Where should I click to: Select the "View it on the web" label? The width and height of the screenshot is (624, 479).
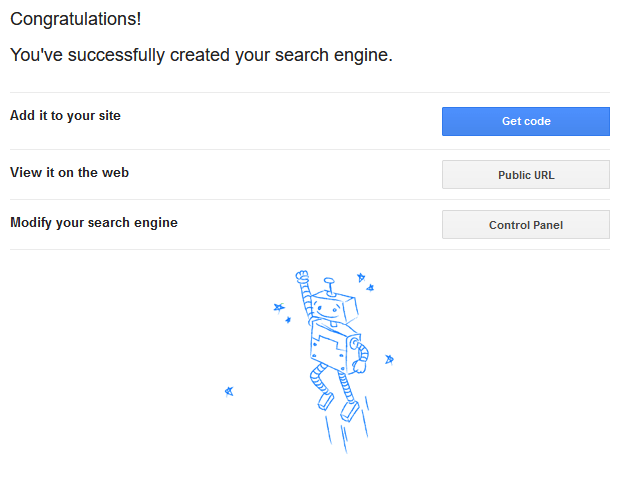pyautogui.click(x=69, y=172)
